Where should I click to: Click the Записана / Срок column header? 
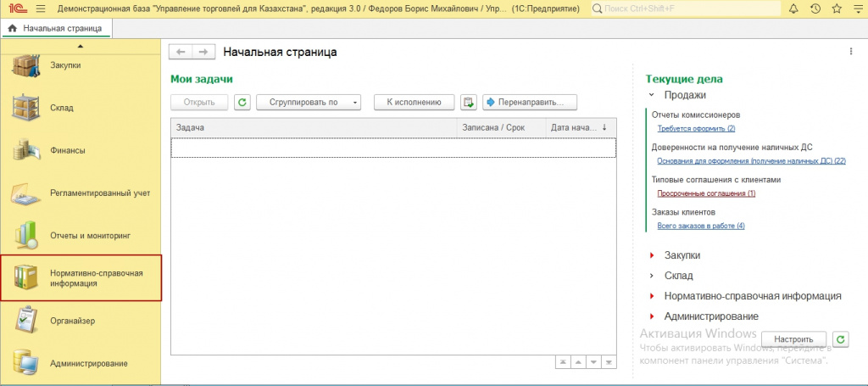click(x=501, y=127)
